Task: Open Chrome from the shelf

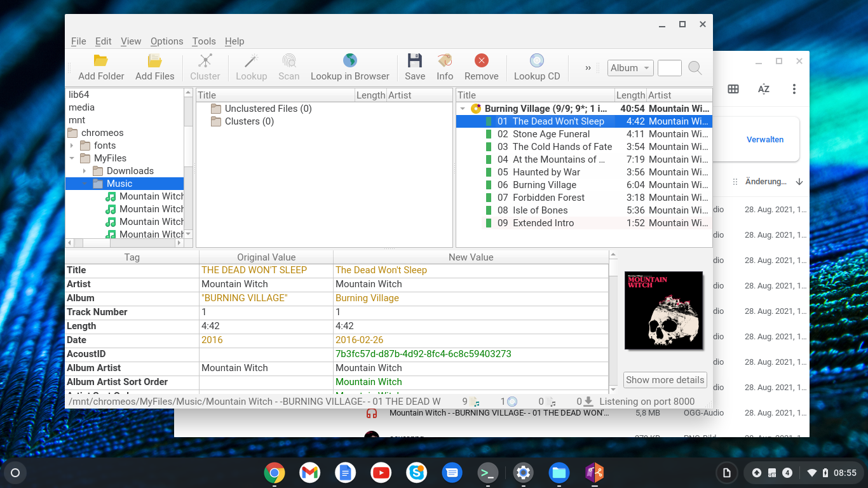Action: point(275,473)
